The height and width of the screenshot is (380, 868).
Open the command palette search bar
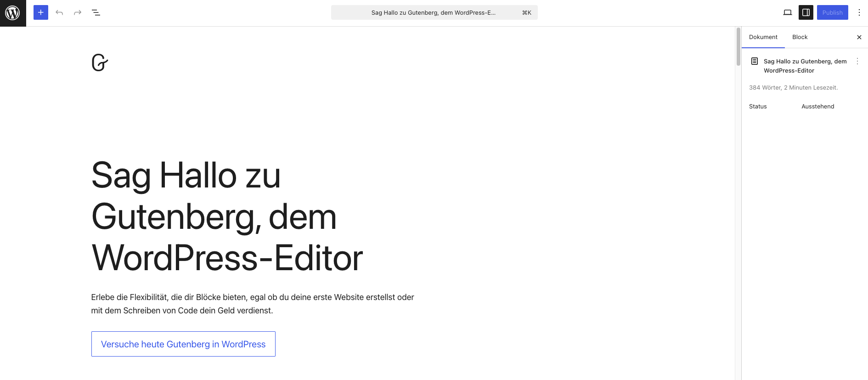434,12
